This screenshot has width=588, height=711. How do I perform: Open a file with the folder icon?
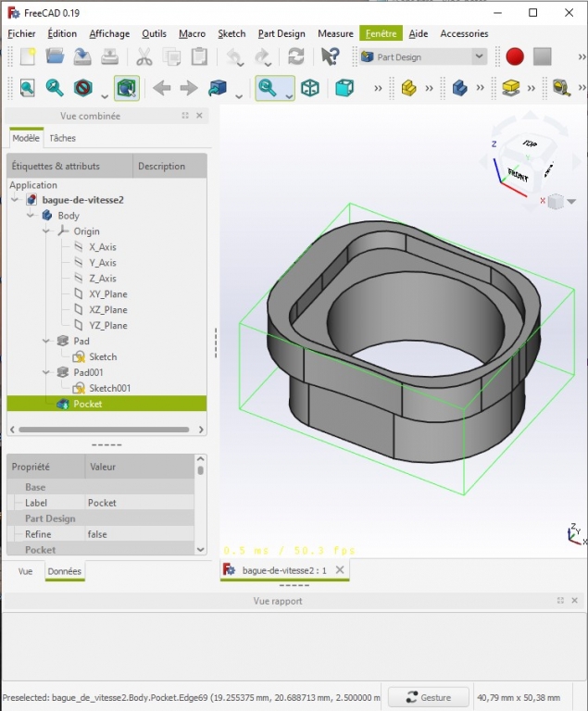click(x=55, y=57)
